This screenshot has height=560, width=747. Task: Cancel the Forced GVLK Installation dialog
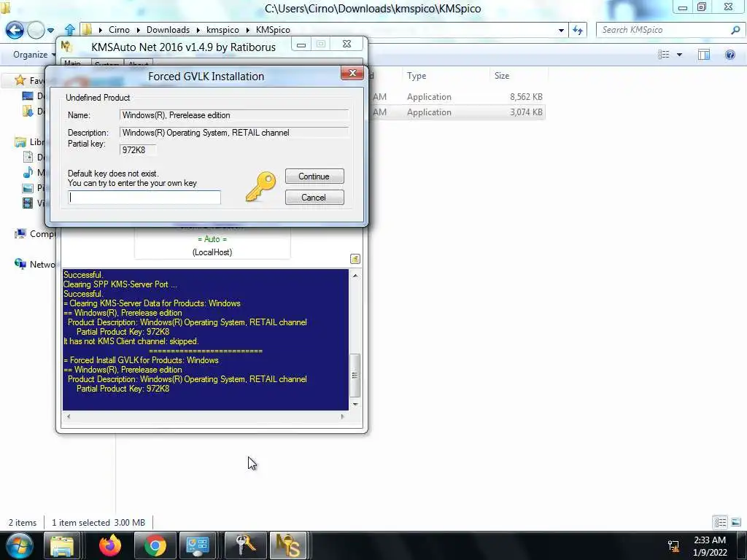314,197
